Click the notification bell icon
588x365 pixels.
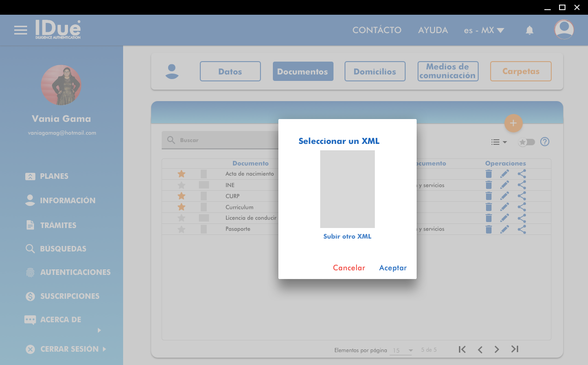[529, 30]
